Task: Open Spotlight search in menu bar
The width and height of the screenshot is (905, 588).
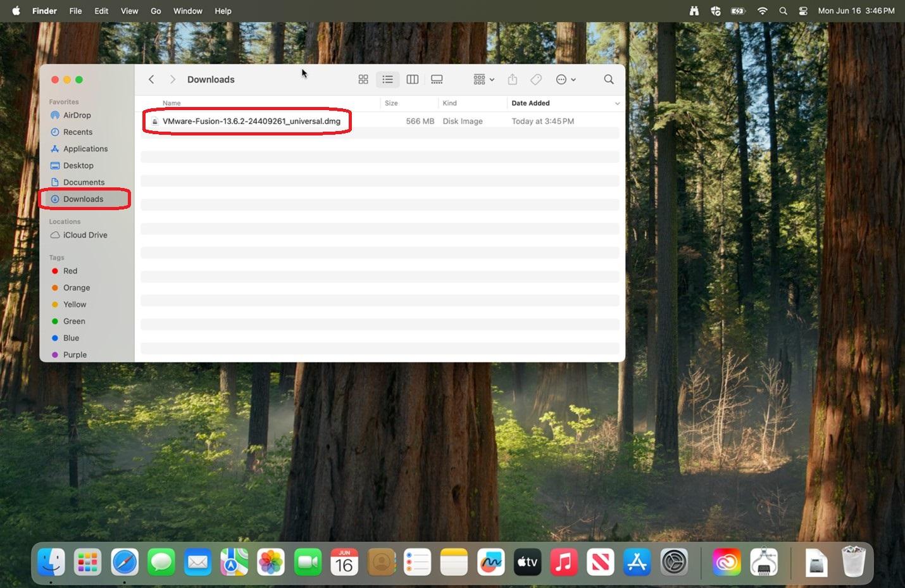Action: pyautogui.click(x=783, y=11)
